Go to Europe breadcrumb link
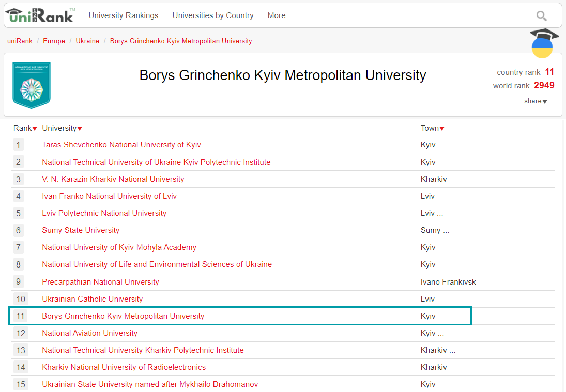The width and height of the screenshot is (566, 392). (54, 41)
